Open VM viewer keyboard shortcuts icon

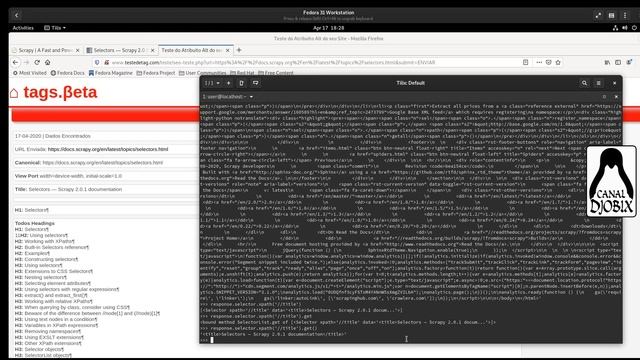pyautogui.click(x=611, y=16)
